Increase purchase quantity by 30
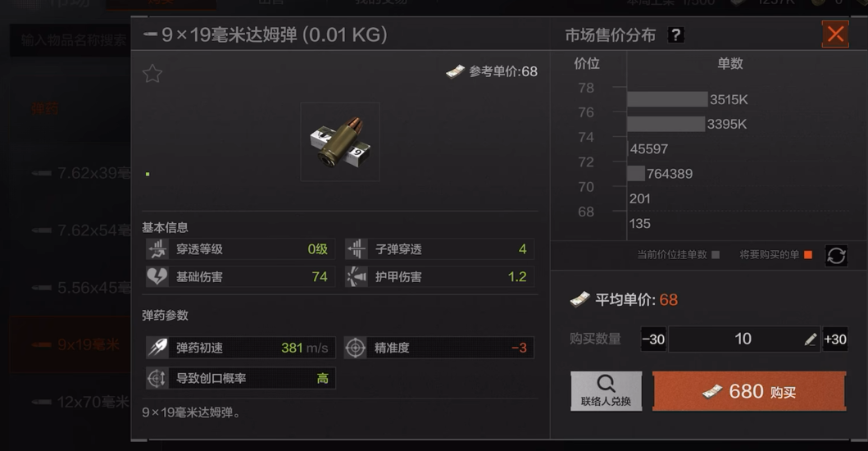This screenshot has height=451, width=868. [834, 339]
